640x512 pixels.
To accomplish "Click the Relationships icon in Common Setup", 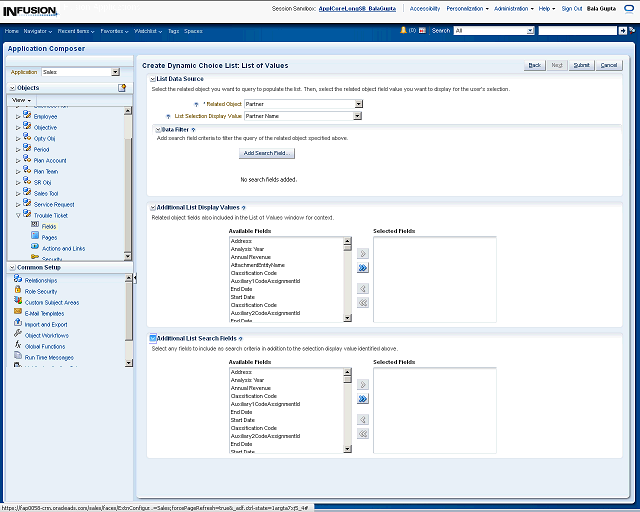I will coord(18,280).
